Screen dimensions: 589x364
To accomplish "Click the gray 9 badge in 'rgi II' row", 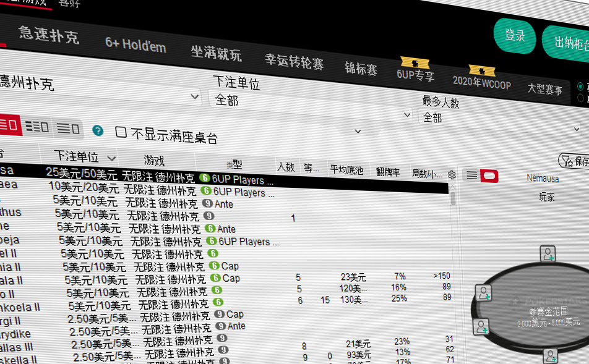I will 220,314.
